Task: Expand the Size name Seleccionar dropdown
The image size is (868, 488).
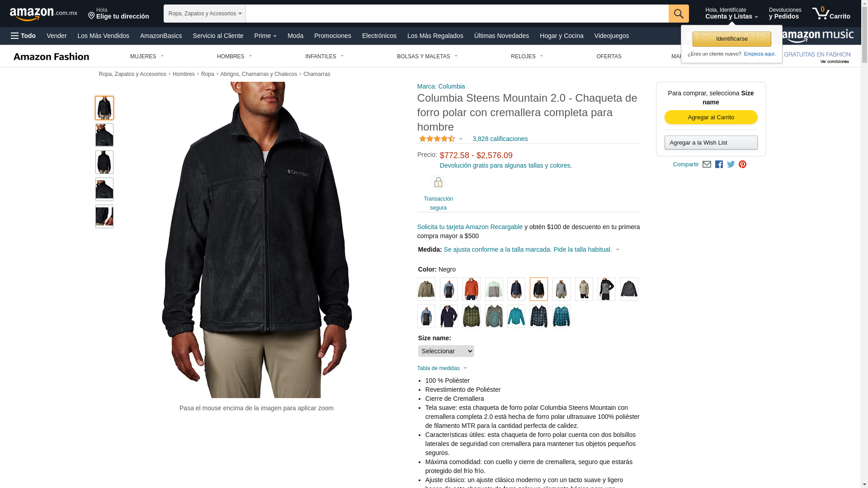Action: click(446, 351)
